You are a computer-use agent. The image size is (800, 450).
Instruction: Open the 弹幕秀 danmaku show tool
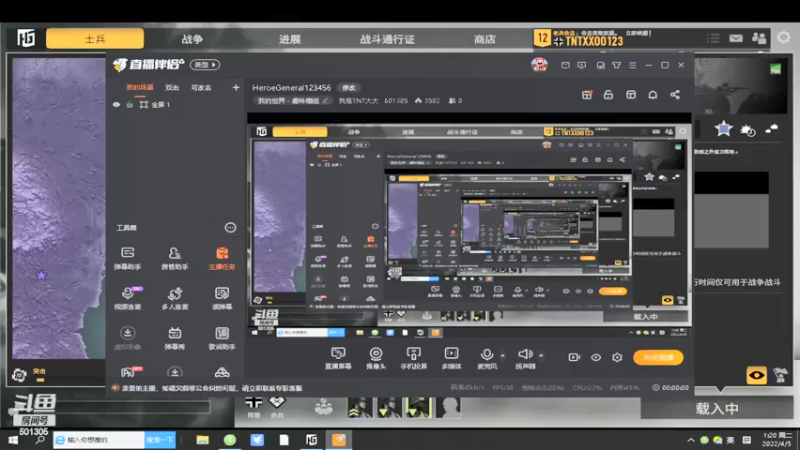(174, 338)
